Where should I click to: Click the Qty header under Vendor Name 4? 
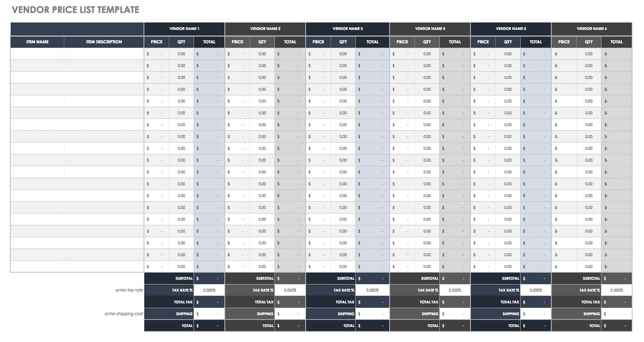(x=427, y=42)
